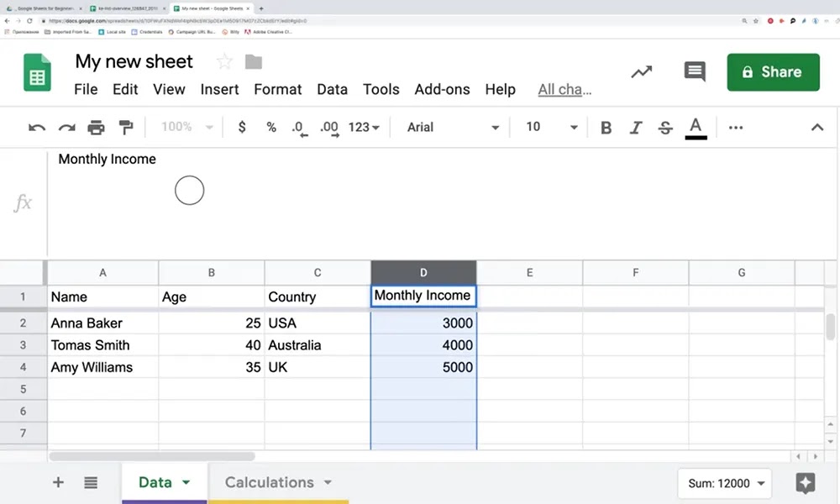840x504 pixels.
Task: Click cell with Tomas Smith
Action: 102,345
